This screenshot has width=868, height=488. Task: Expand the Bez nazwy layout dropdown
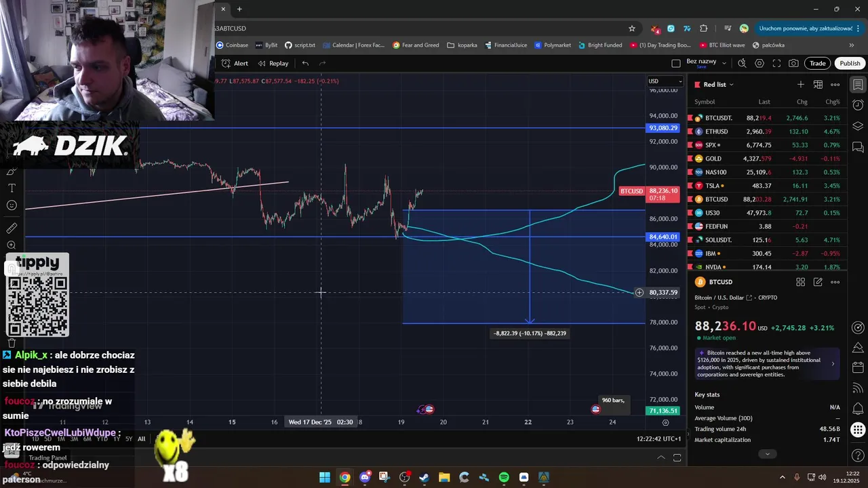[724, 63]
